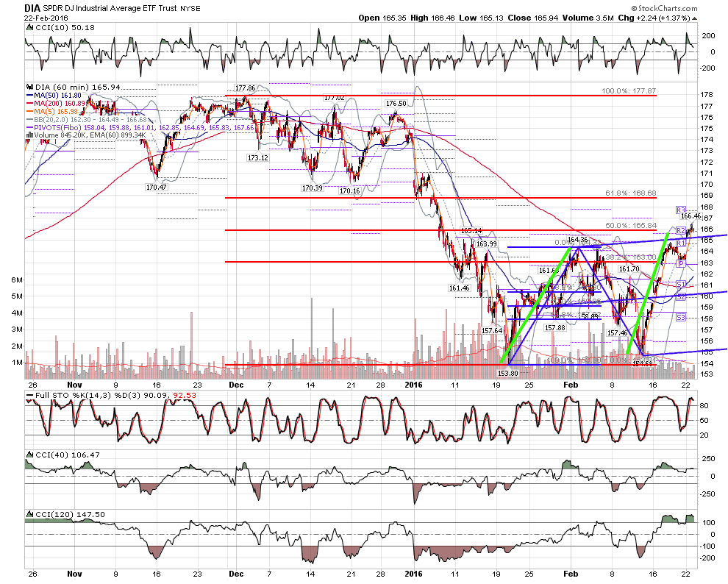Click the R1 pivot marker

(681, 243)
